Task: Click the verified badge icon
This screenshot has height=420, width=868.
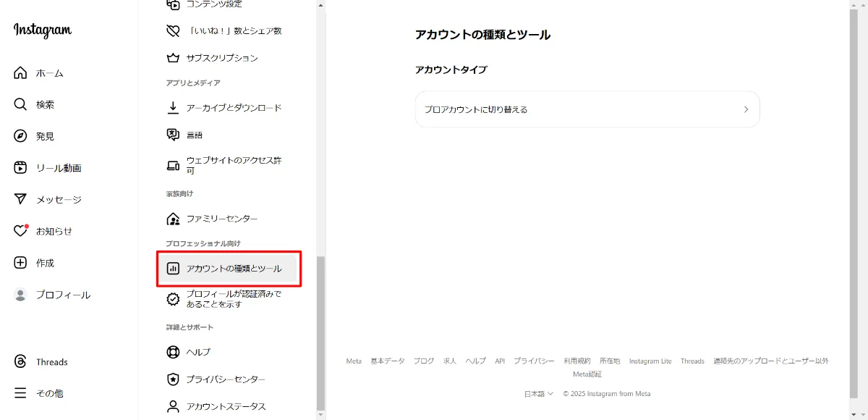Action: (x=173, y=299)
